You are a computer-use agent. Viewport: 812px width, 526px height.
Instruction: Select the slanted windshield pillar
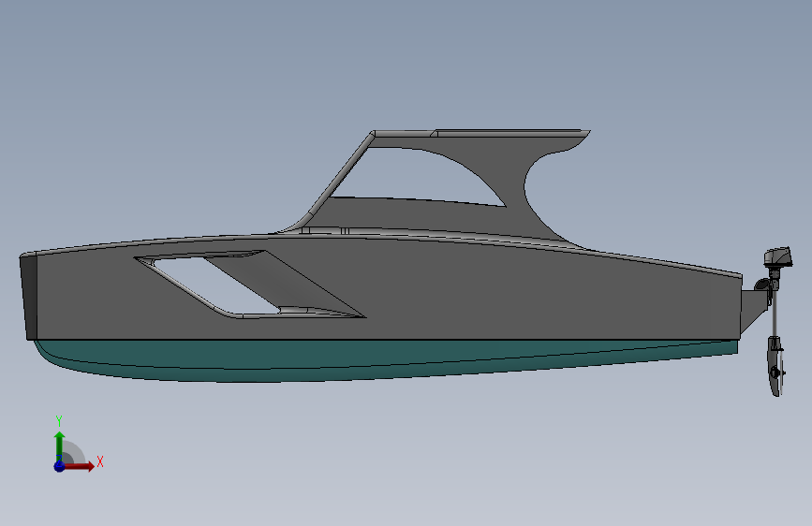point(341,175)
